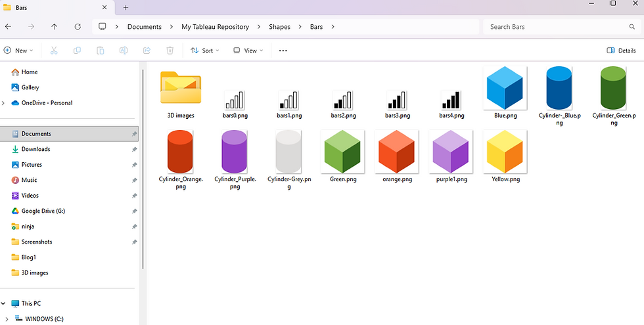Image resolution: width=644 pixels, height=325 pixels.
Task: Open the See more ellipsis menu
Action: 283,51
